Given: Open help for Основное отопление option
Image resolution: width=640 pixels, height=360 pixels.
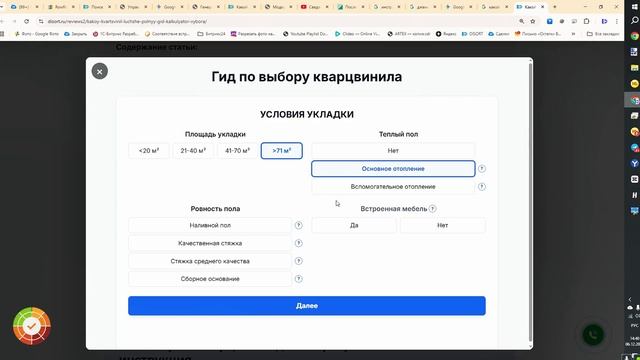Looking at the screenshot, I should click(482, 169).
